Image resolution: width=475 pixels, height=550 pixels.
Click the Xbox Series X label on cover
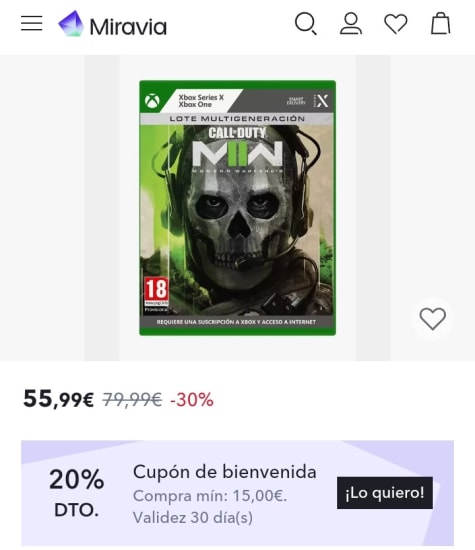coord(201,97)
